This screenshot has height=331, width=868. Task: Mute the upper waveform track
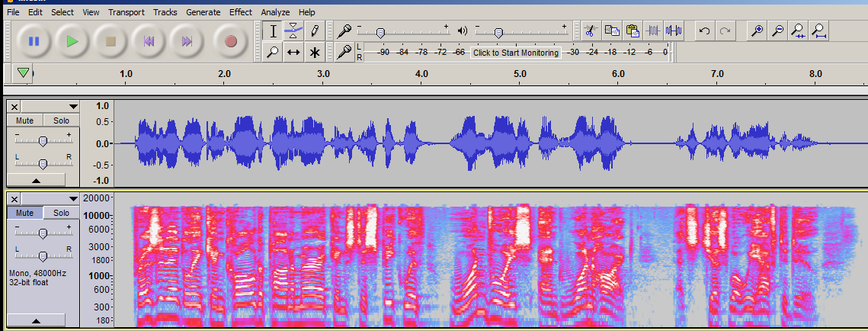25,121
